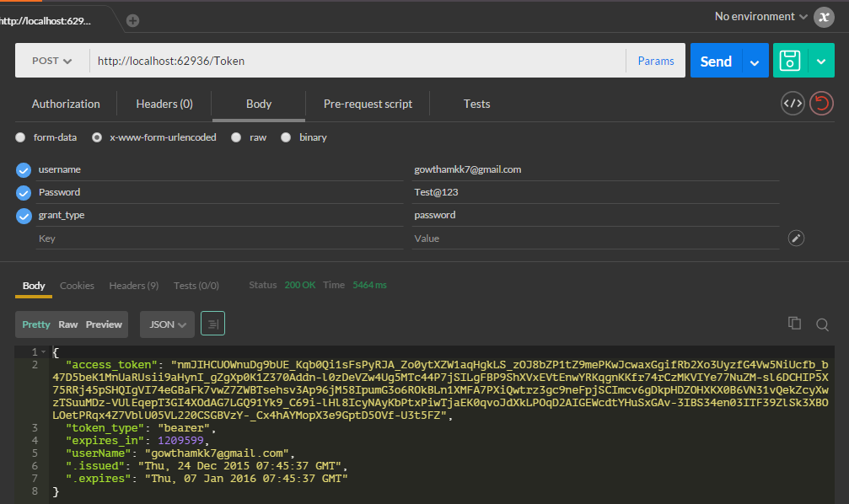Click the request URL input field

354,61
